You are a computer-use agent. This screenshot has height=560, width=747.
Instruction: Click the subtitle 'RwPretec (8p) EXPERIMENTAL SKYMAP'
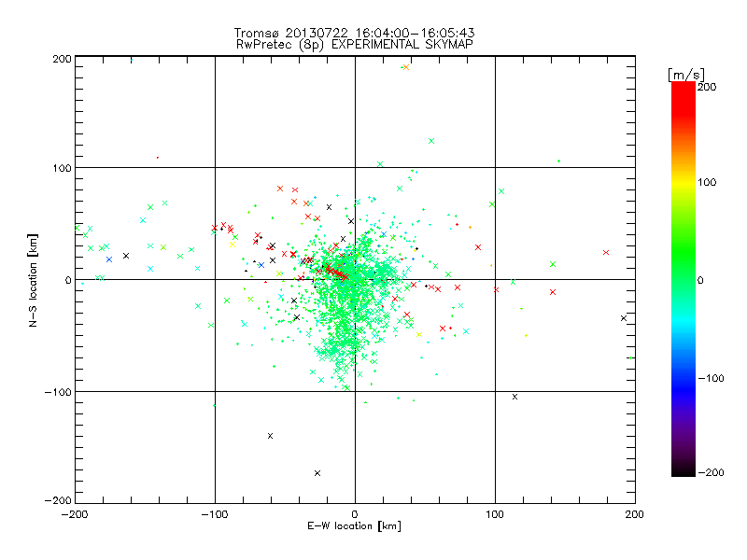(x=355, y=44)
